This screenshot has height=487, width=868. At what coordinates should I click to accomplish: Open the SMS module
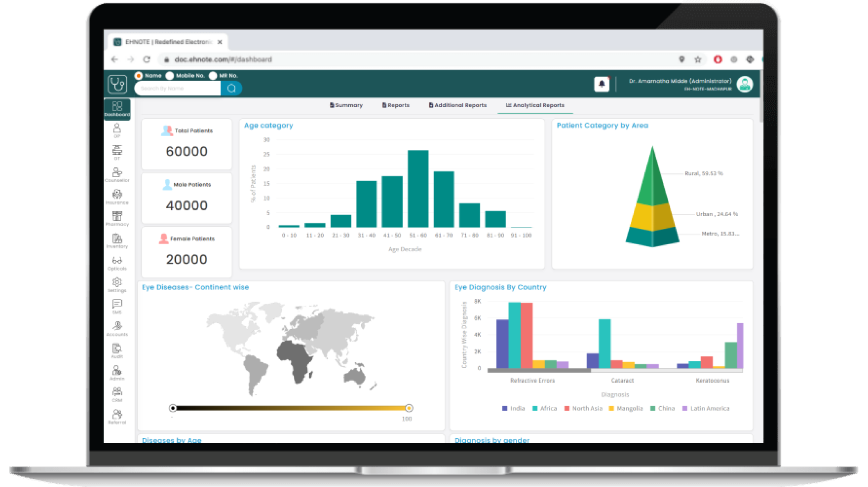[x=117, y=307]
